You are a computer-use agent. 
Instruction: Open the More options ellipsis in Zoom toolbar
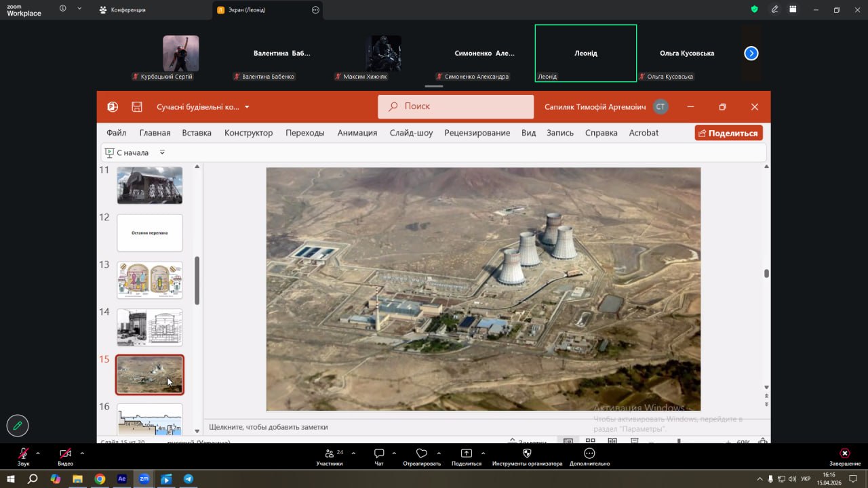pyautogui.click(x=589, y=453)
